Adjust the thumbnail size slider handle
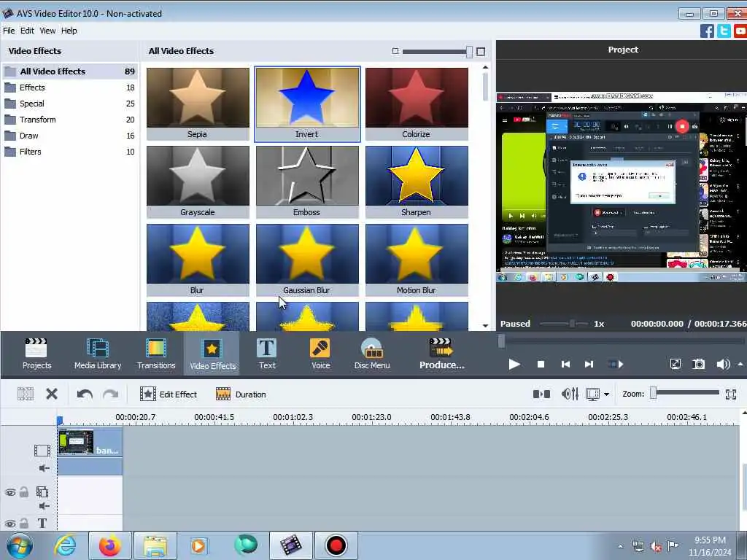 pyautogui.click(x=469, y=52)
